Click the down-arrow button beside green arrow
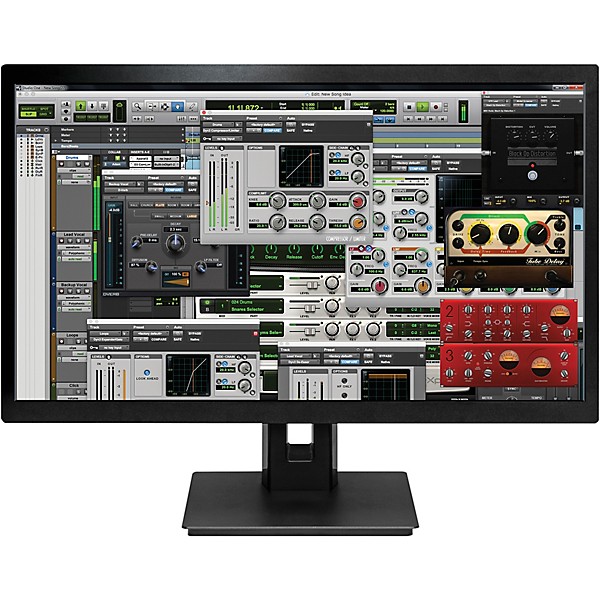 (92, 106)
